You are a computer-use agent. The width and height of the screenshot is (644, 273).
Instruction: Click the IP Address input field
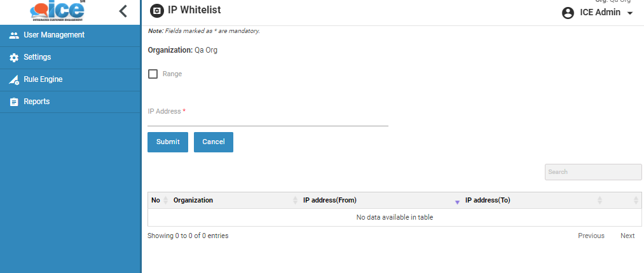tap(268, 120)
